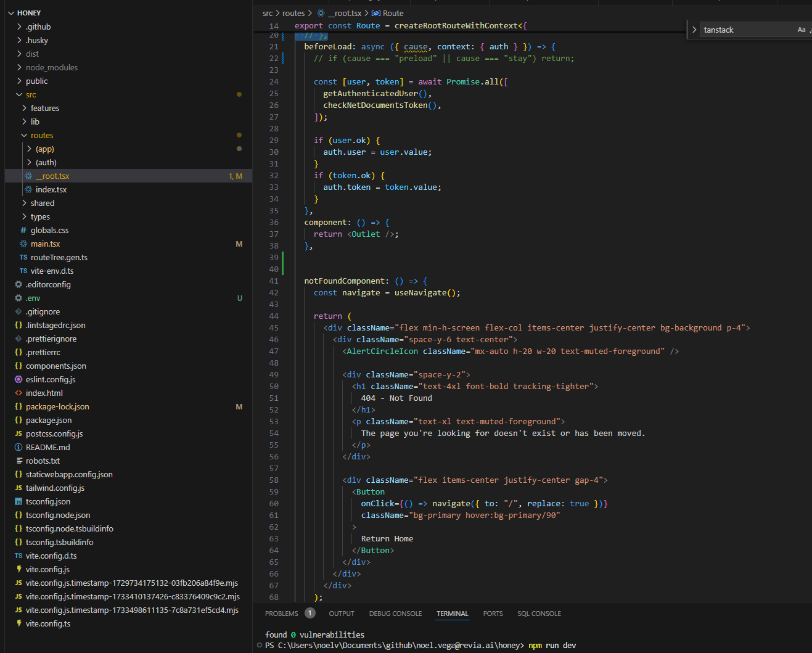Click the __root.tsx breadcrumb segment

(x=345, y=13)
